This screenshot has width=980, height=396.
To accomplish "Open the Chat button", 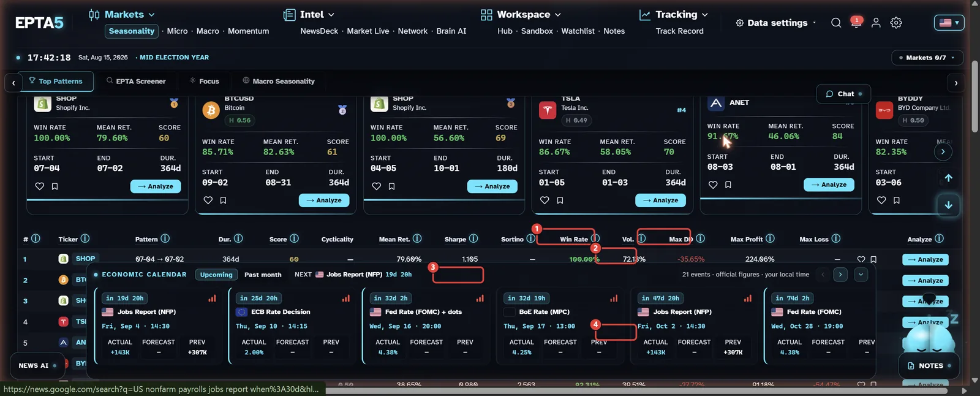I will 843,94.
